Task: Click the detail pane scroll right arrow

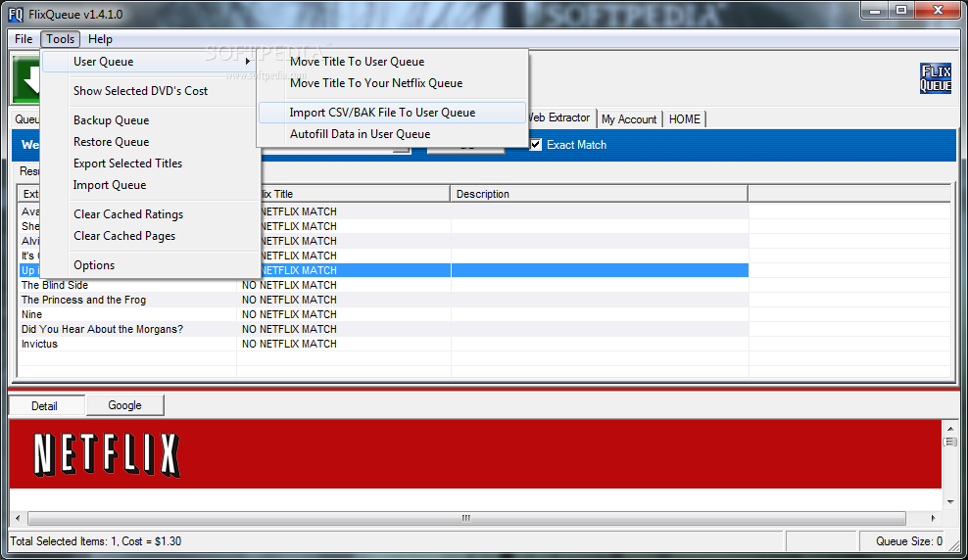Action: (933, 518)
